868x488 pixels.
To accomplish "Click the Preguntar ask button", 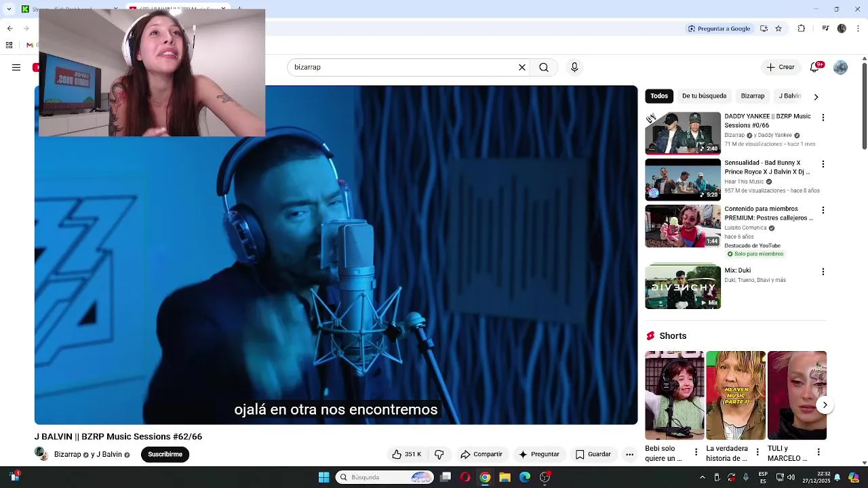I will (539, 454).
